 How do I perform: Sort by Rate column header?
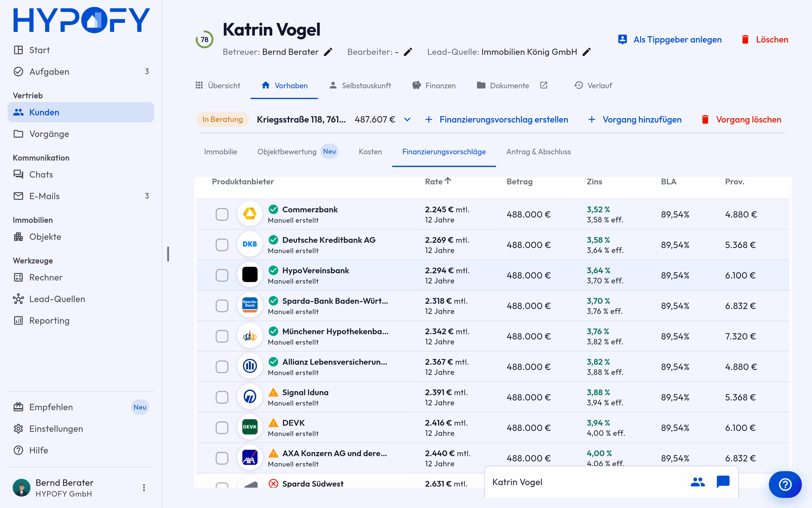coord(438,182)
